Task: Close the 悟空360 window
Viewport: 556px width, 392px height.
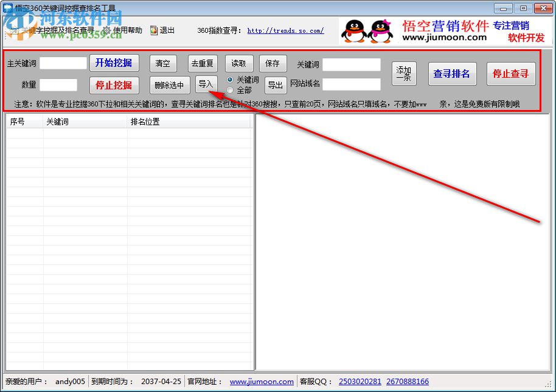Action: (543, 8)
